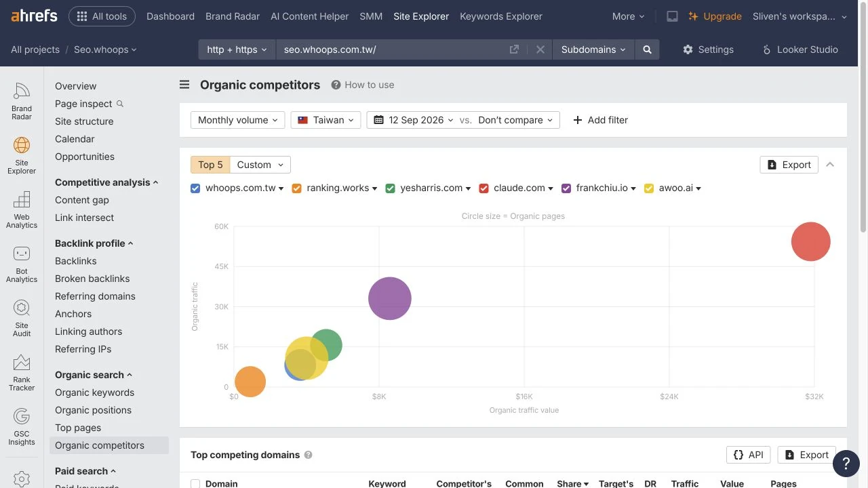This screenshot has width=868, height=488.
Task: Click the display monitor icon in the top bar
Action: pyautogui.click(x=672, y=16)
